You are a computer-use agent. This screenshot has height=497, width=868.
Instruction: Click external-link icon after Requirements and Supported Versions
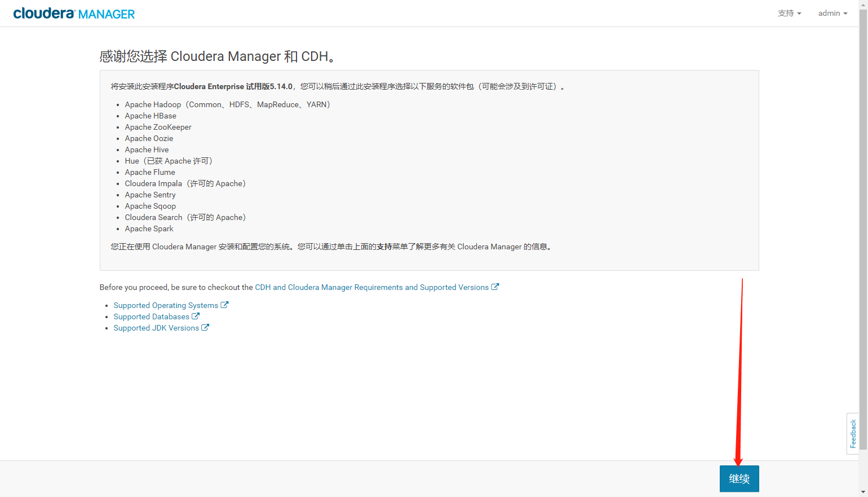tap(495, 287)
